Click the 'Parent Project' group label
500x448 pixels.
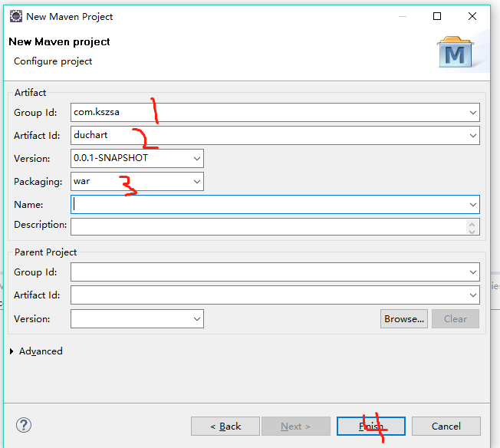click(x=45, y=252)
